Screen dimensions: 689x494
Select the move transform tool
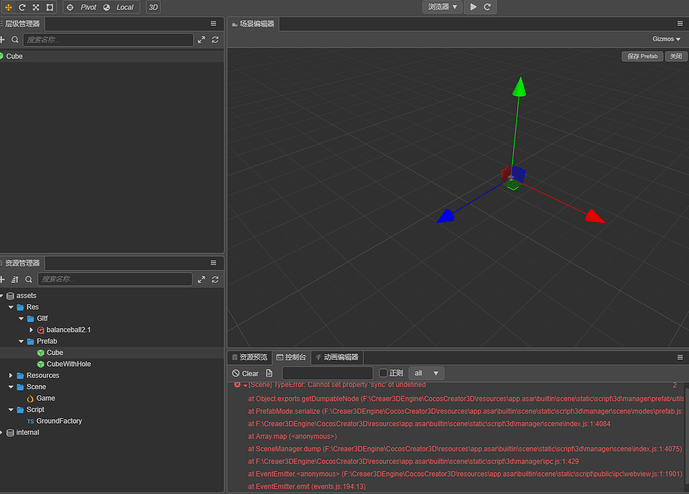(8, 7)
